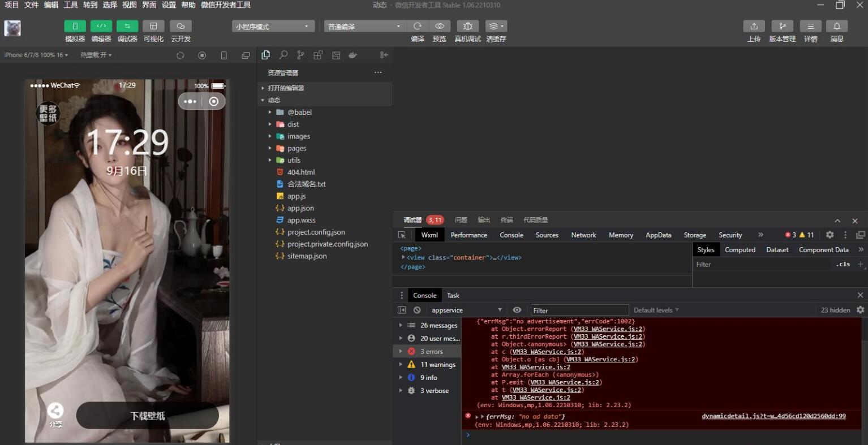The width and height of the screenshot is (868, 445).
Task: Toggle the 模拟器 simulator button
Action: tap(75, 26)
